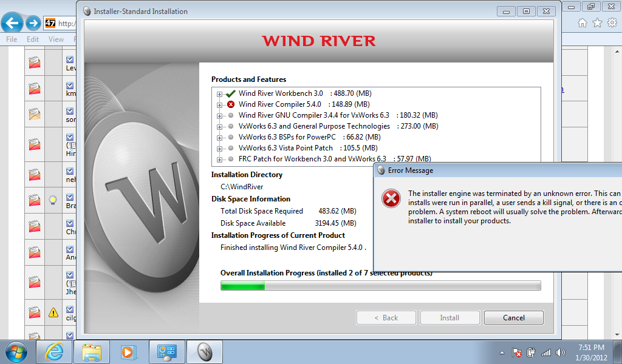This screenshot has width=622, height=364.
Task: Expand Wind River Compiler 5.4.0 node
Action: [x=219, y=105]
